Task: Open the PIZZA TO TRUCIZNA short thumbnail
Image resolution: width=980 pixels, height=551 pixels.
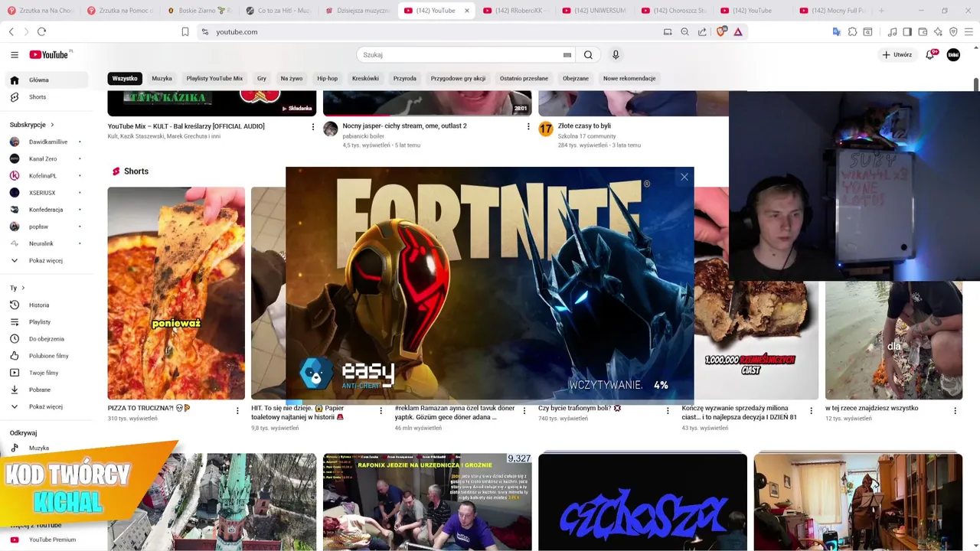Action: 176,293
